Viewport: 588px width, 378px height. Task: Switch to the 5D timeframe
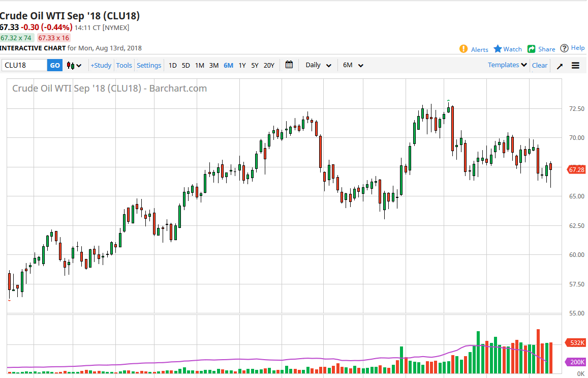click(x=185, y=65)
